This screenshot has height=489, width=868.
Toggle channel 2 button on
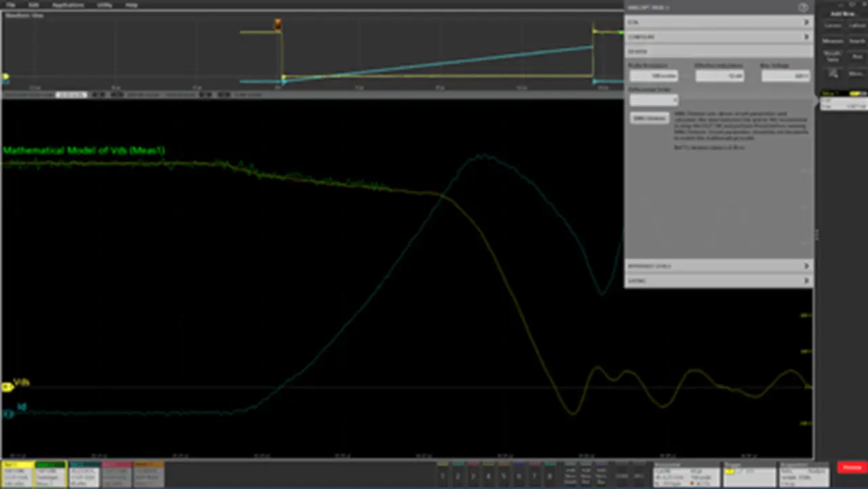[x=458, y=476]
